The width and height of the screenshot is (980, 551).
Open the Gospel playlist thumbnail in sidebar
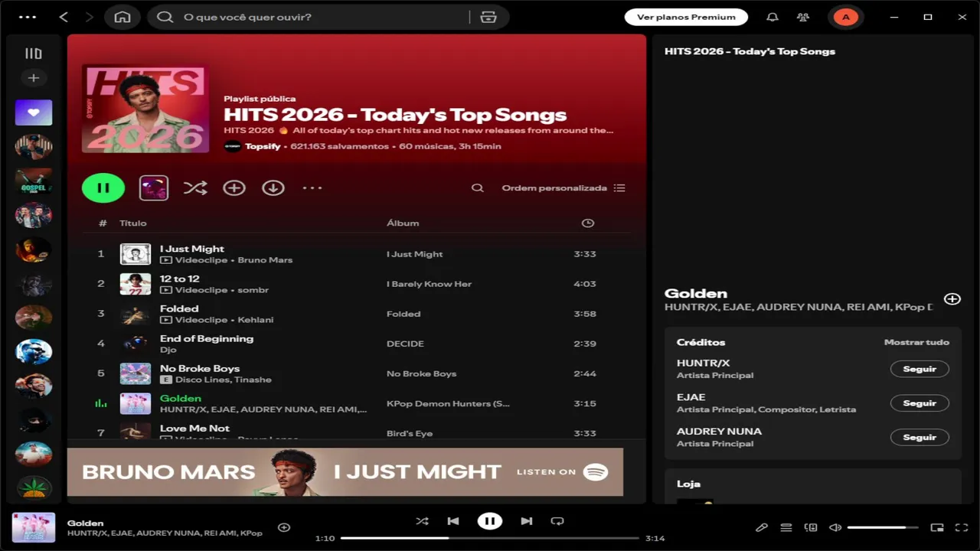click(x=34, y=181)
